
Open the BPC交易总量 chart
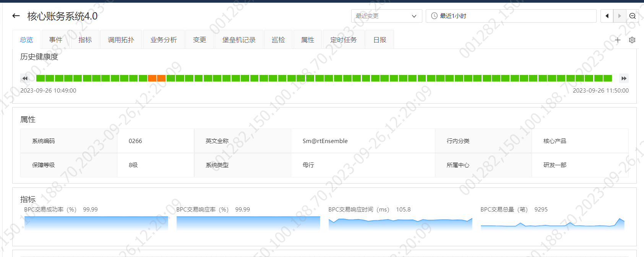553,224
